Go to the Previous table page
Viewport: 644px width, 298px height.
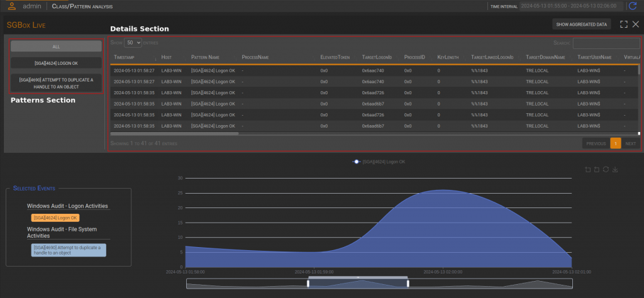[596, 143]
